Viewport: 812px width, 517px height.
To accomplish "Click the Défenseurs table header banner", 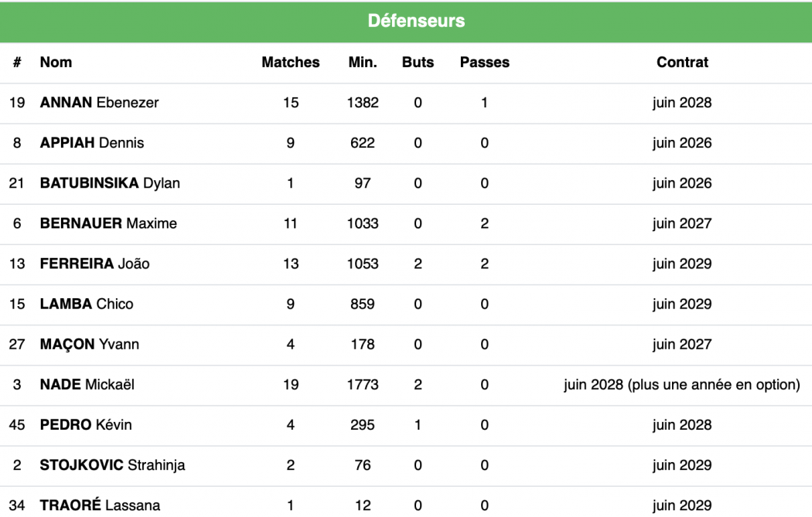I will (x=416, y=21).
